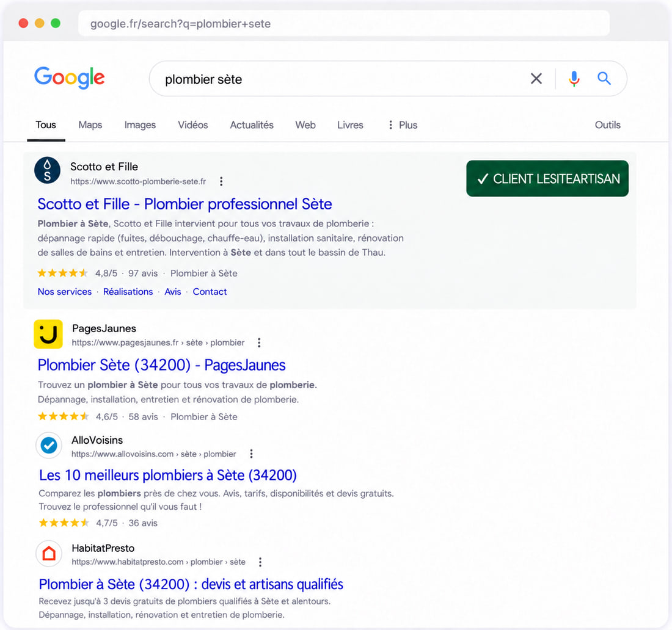This screenshot has width=672, height=630.
Task: Click the Scotto et Fille site favicon
Action: click(47, 170)
